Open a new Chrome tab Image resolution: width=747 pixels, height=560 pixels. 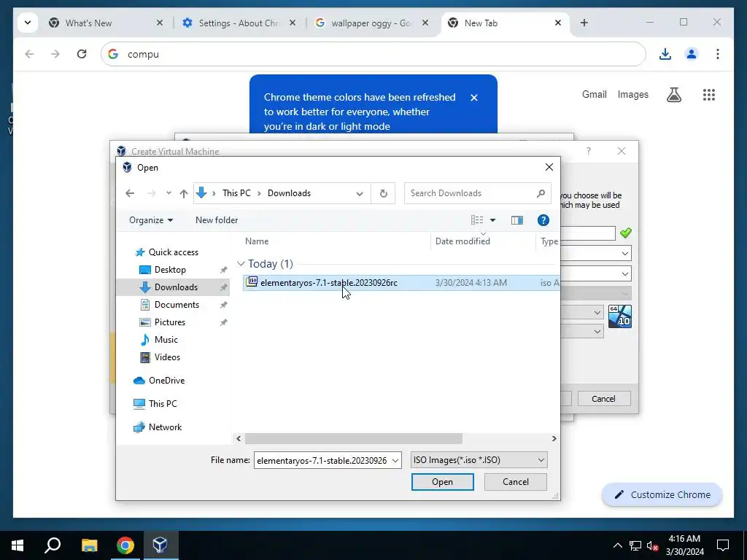(584, 23)
